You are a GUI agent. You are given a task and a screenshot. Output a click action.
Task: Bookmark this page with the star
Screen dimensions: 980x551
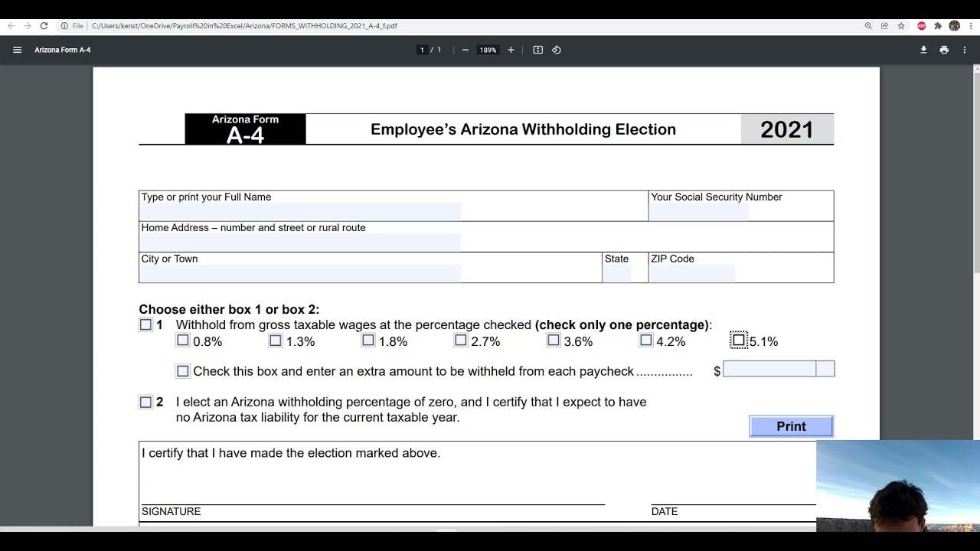click(901, 26)
